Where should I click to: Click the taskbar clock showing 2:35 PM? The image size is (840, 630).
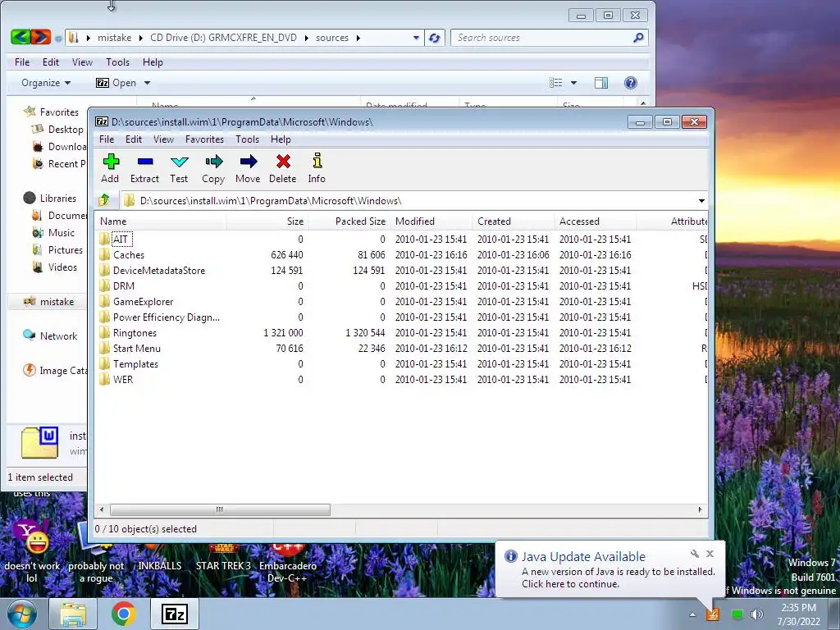798,614
